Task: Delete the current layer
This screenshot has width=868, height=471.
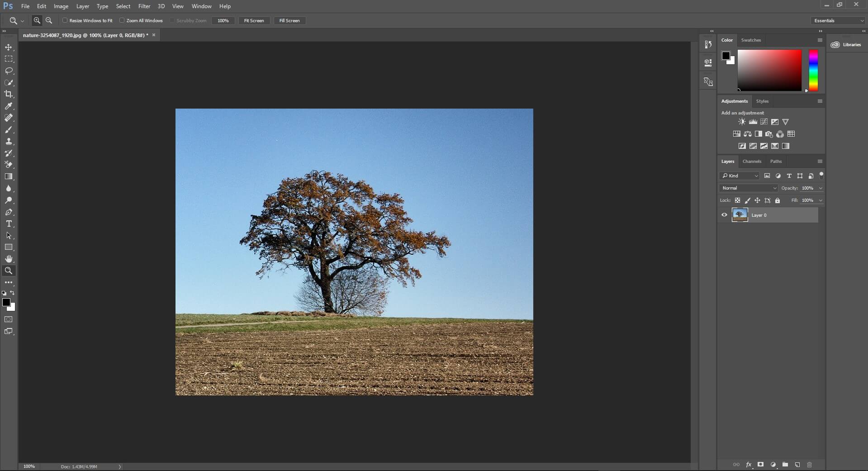Action: click(809, 465)
